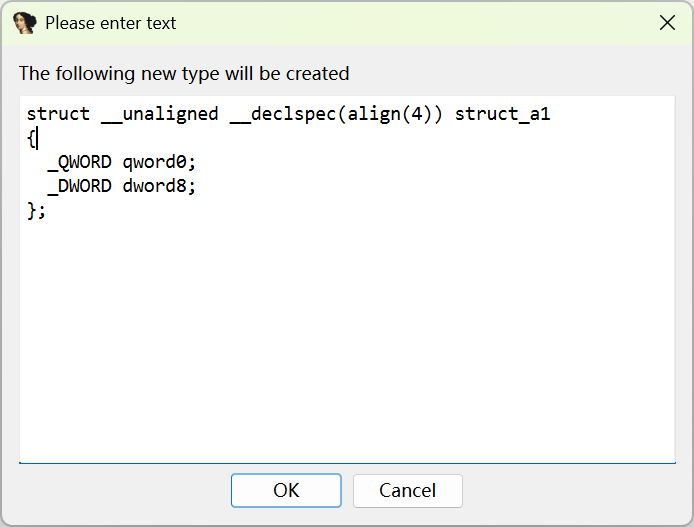Click the opening brace of the struct
694x527 pixels.
(x=31, y=138)
